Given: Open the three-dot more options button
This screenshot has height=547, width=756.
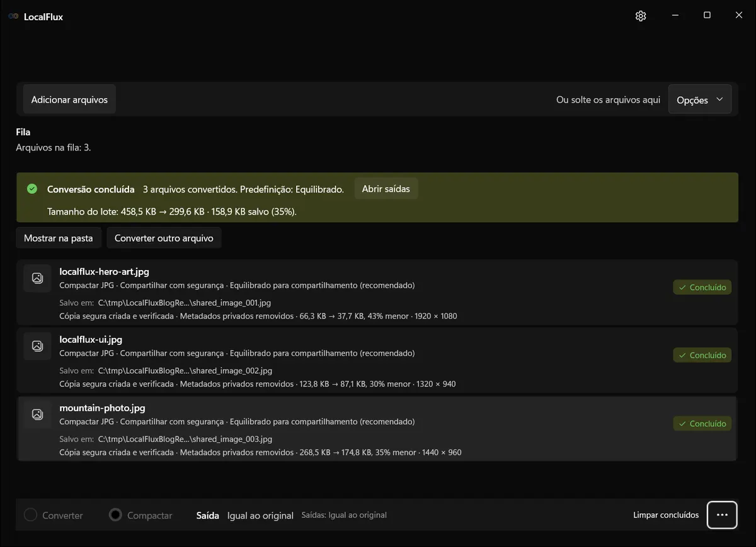Looking at the screenshot, I should tap(722, 515).
